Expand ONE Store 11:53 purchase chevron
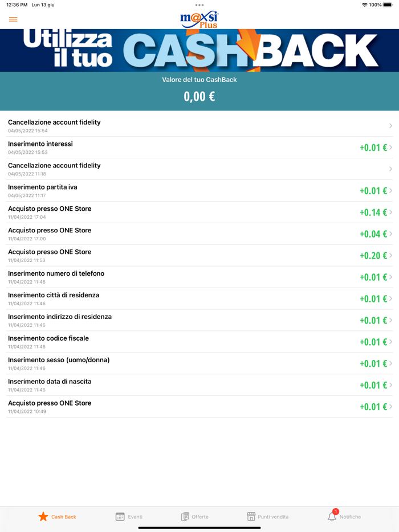 click(x=390, y=255)
